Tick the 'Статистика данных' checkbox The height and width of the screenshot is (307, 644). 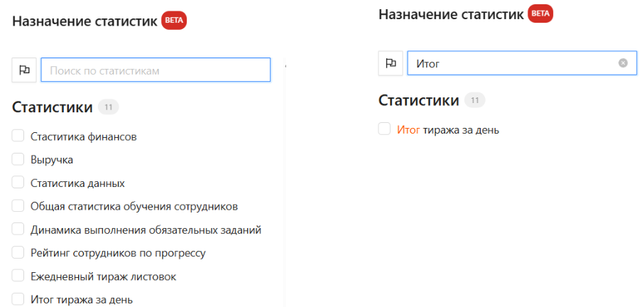click(18, 183)
